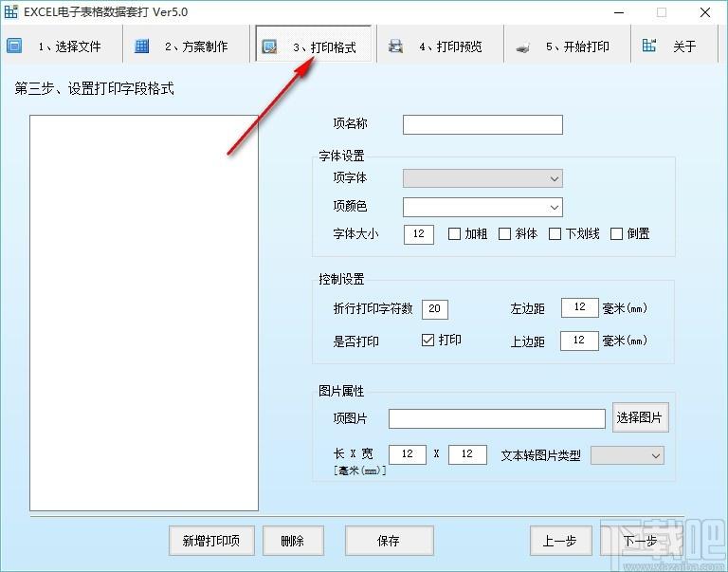Open the 关于 tab
Image resolution: width=728 pixels, height=572 pixels.
coord(674,45)
